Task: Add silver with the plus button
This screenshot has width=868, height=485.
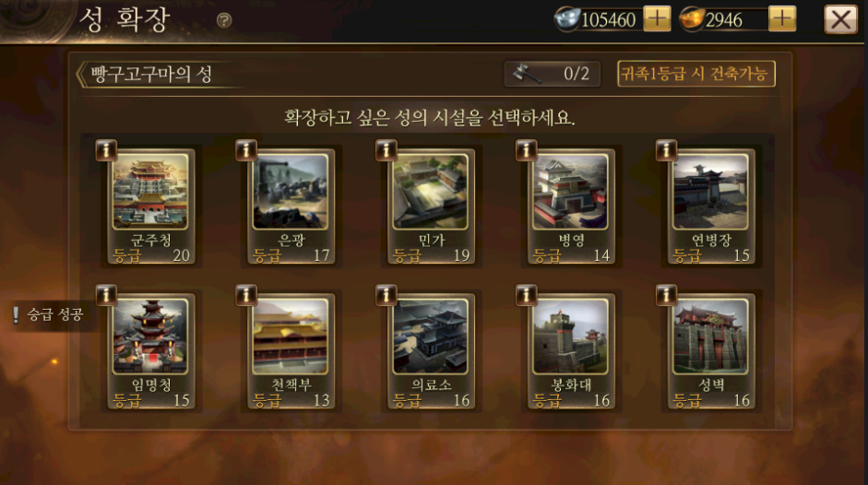Action: 657,18
